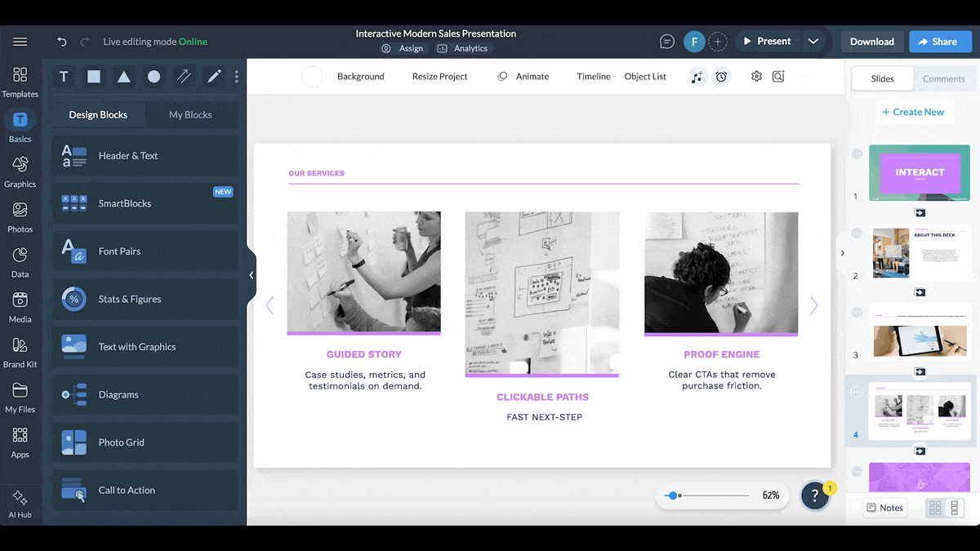Open the Data sidebar panel
Image resolution: width=980 pixels, height=551 pixels.
coord(20,263)
